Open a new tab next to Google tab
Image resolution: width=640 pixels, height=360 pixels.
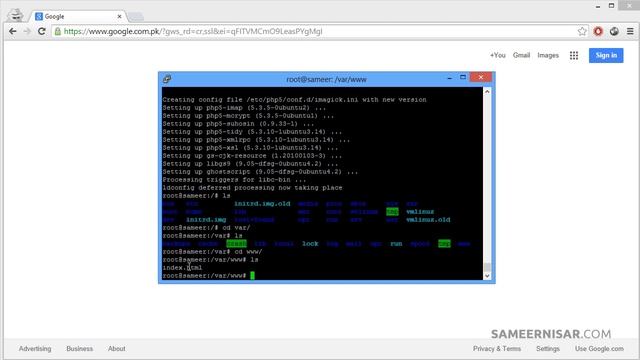(x=135, y=17)
